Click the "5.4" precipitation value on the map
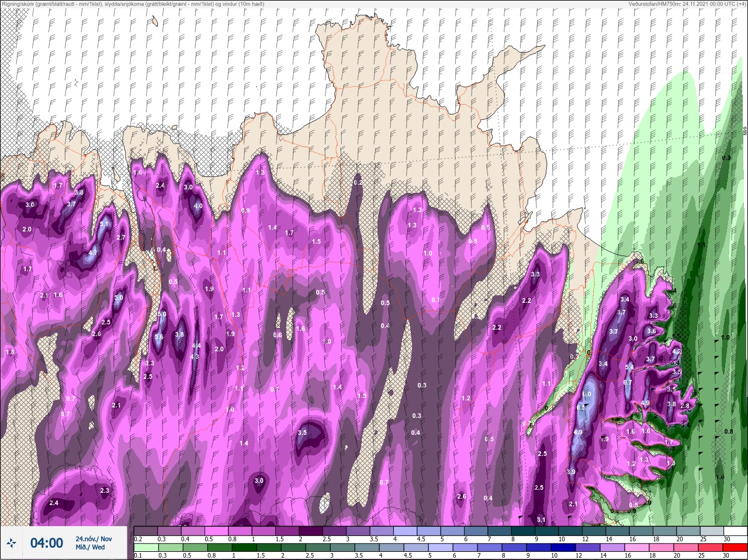The image size is (748, 560). coord(629,367)
